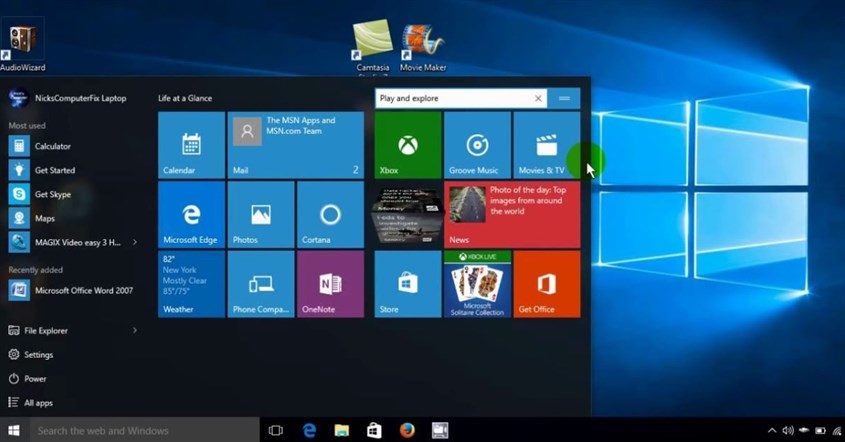
Task: Click the Windows Start button
Action: [x=15, y=430]
